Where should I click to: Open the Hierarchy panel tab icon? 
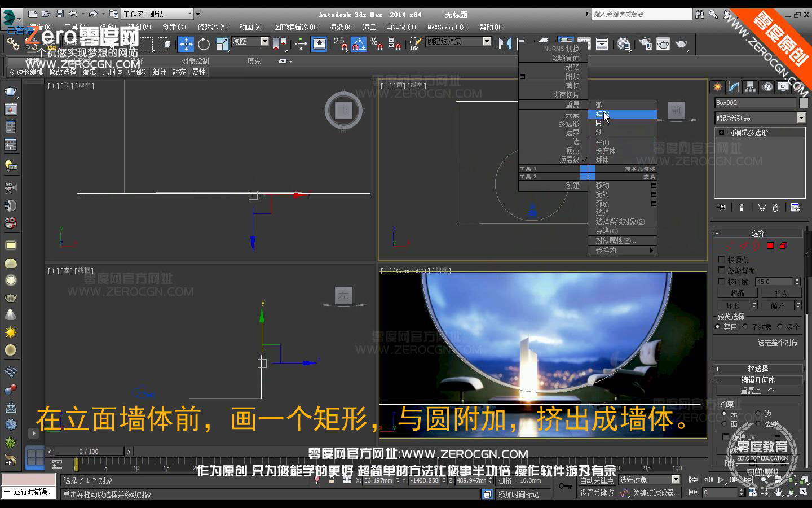[751, 87]
